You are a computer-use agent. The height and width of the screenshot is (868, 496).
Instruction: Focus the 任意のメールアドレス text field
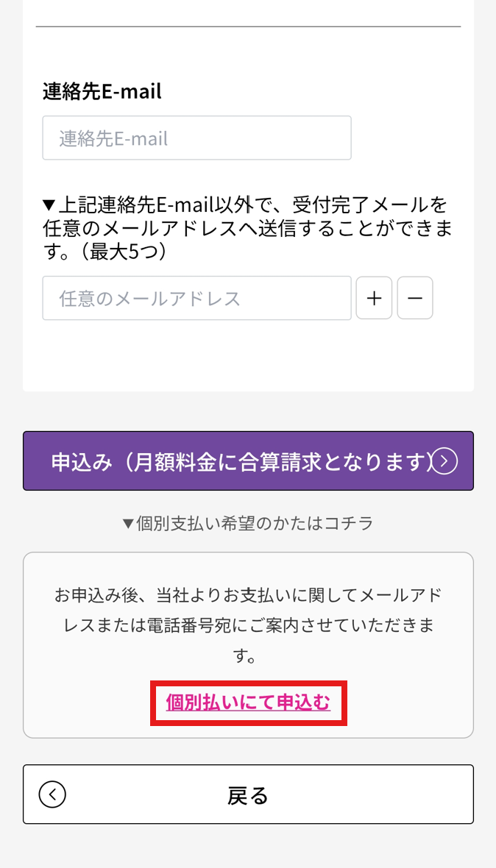[196, 298]
